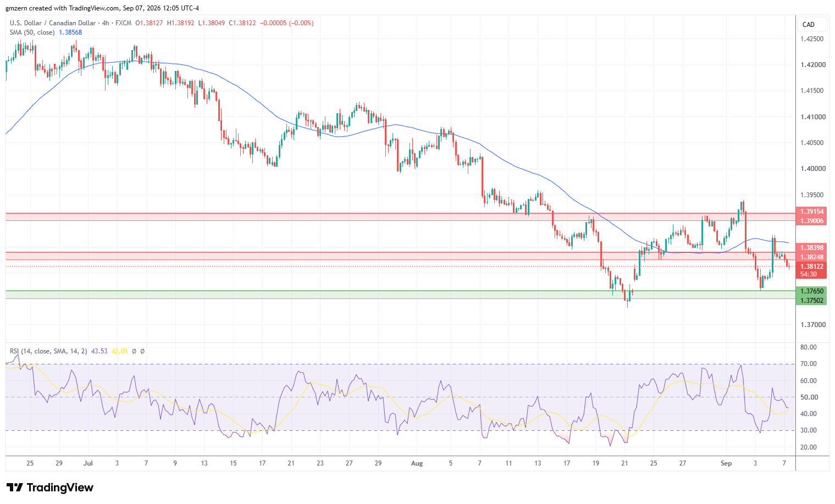Click the TradingView logo at bottom left
Image resolution: width=835 pixels, height=504 pixels.
[50, 488]
